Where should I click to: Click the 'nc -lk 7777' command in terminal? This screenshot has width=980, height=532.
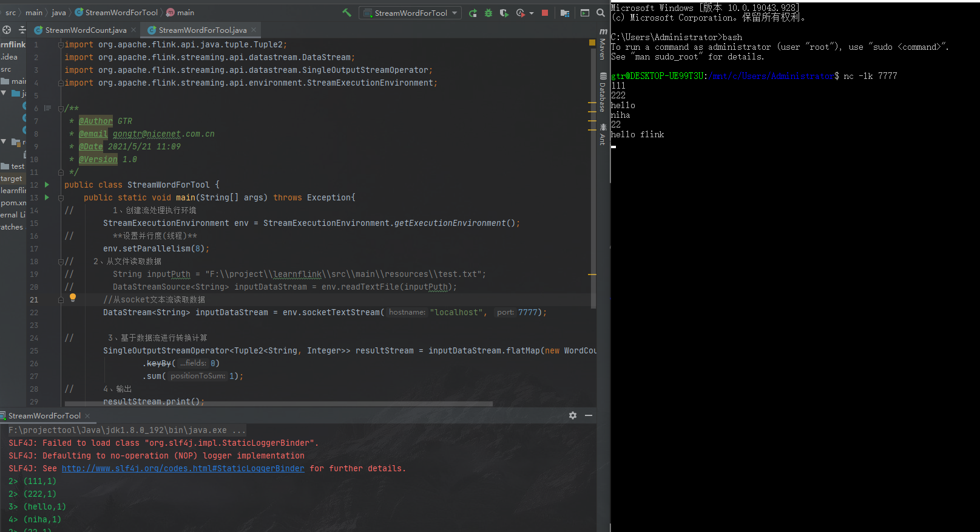pyautogui.click(x=870, y=76)
